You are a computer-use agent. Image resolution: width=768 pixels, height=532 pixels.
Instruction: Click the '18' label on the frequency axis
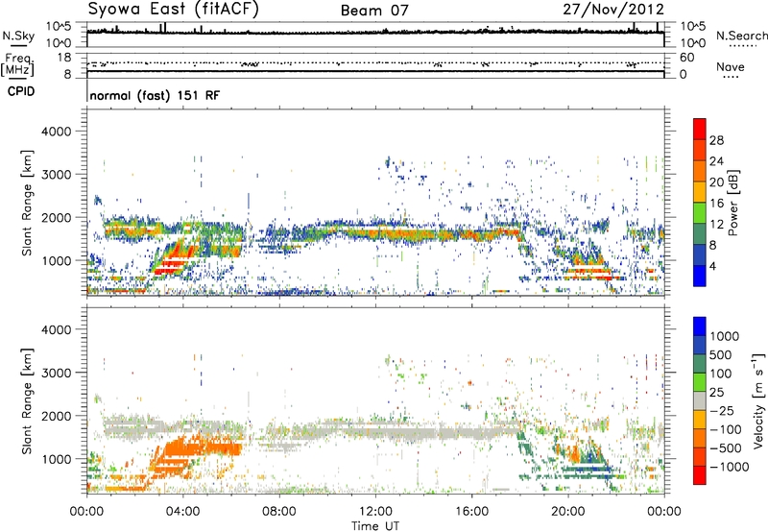click(x=64, y=58)
